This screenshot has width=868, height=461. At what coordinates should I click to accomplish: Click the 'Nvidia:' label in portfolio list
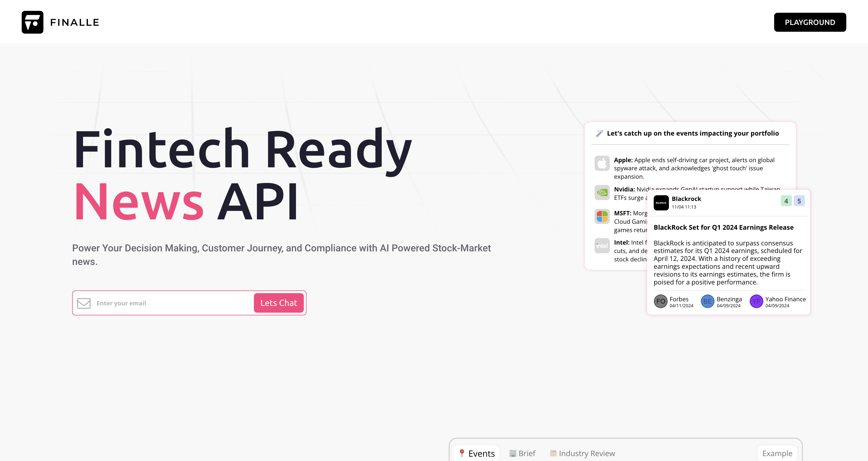(624, 189)
